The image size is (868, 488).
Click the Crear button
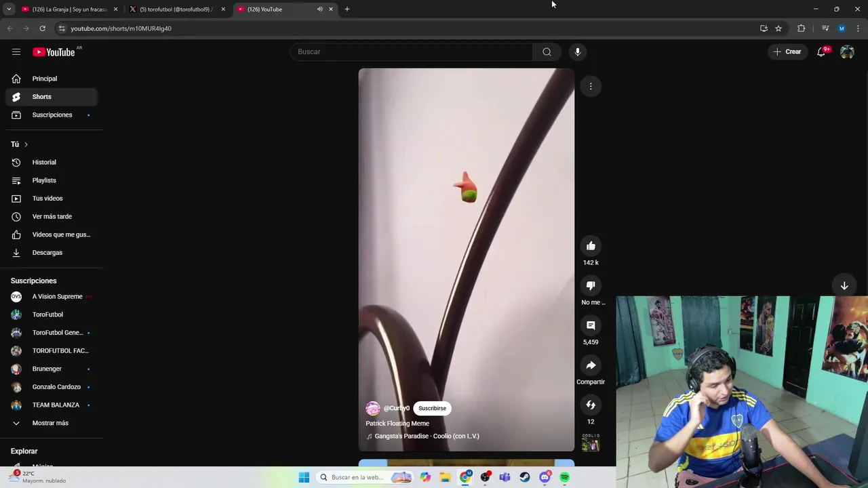(x=787, y=52)
